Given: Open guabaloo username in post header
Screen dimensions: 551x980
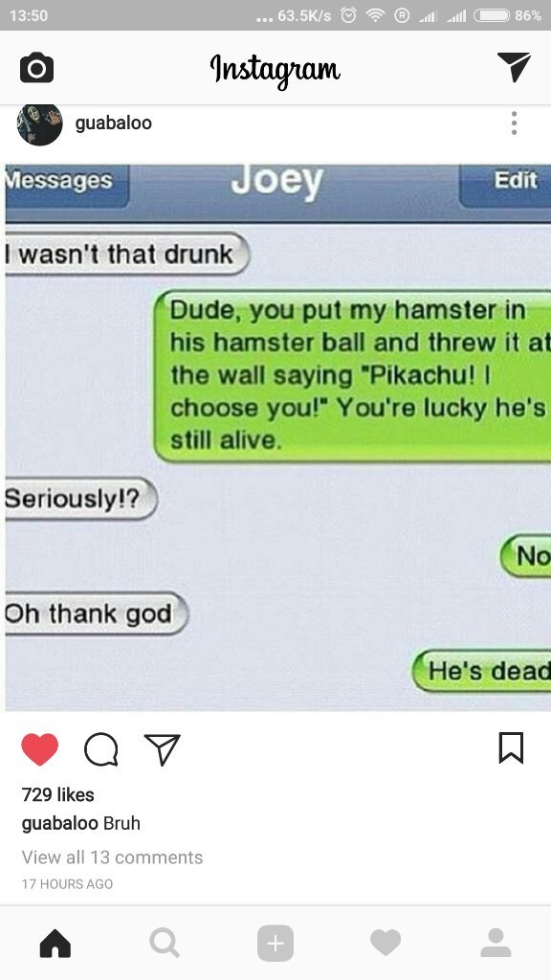Looking at the screenshot, I should (113, 122).
